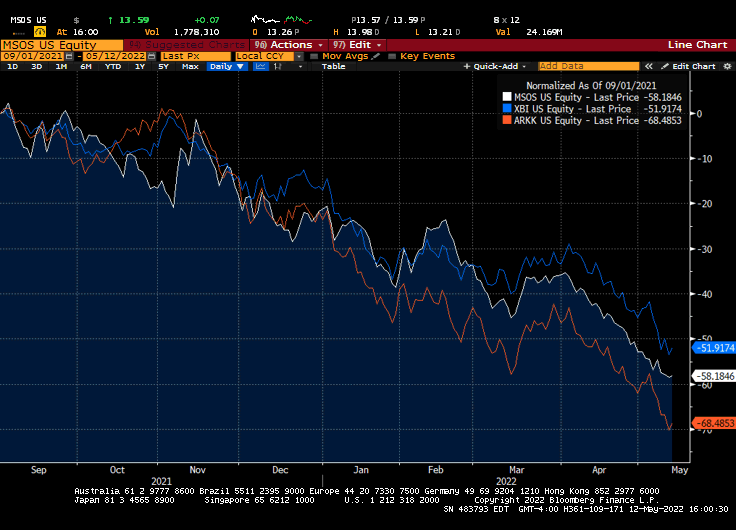Click the Quick-Add plus icon
This screenshot has width=736, height=530.
pyautogui.click(x=467, y=67)
